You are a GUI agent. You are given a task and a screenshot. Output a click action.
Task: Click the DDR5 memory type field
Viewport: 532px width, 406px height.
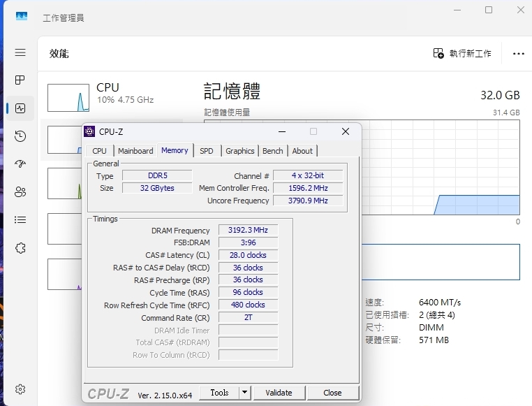(157, 175)
